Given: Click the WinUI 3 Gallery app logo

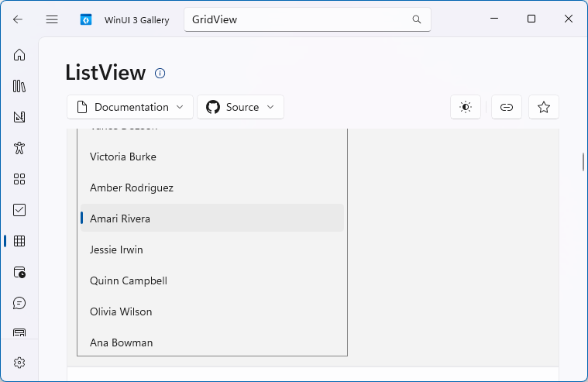Looking at the screenshot, I should (x=86, y=19).
